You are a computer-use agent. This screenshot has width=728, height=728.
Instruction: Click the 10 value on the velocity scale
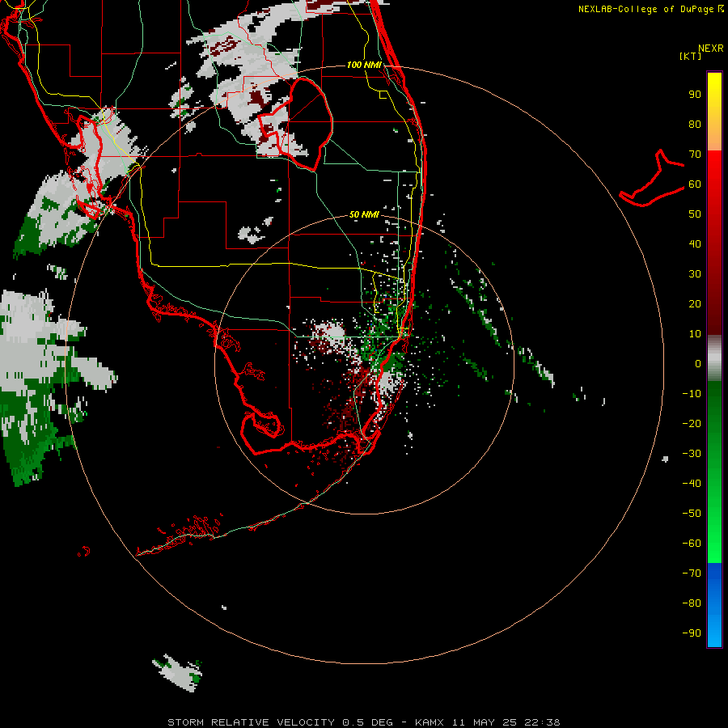pyautogui.click(x=695, y=334)
